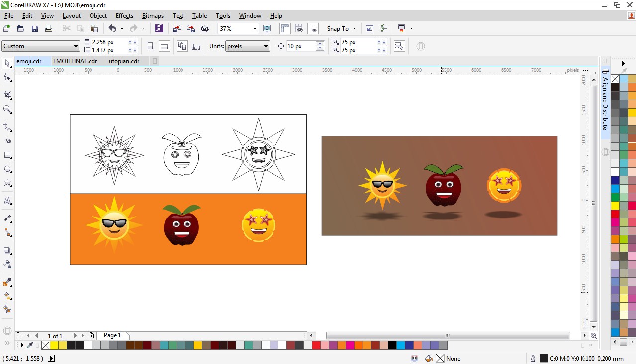Toggle the rulers display
This screenshot has height=364, width=636.
coord(285,29)
